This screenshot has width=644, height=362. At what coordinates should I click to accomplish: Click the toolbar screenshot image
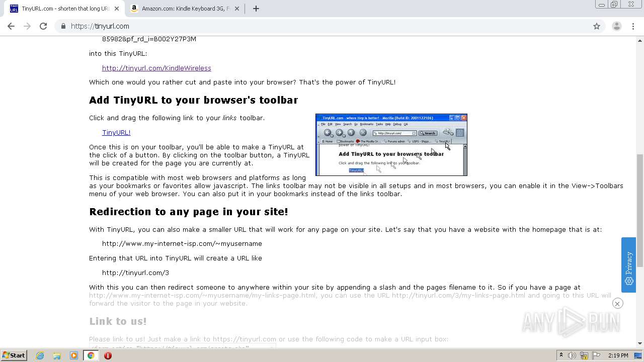pyautogui.click(x=391, y=145)
